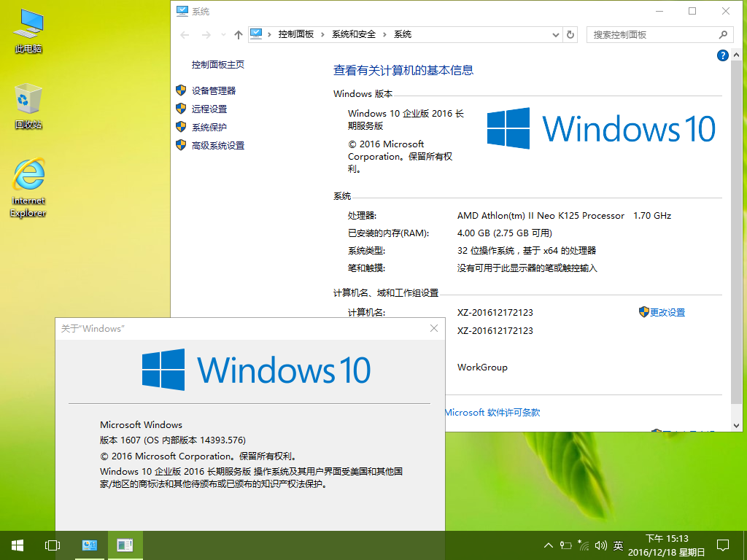This screenshot has width=747, height=560.
Task: Click 更改设置 (Change settings) link
Action: point(667,312)
